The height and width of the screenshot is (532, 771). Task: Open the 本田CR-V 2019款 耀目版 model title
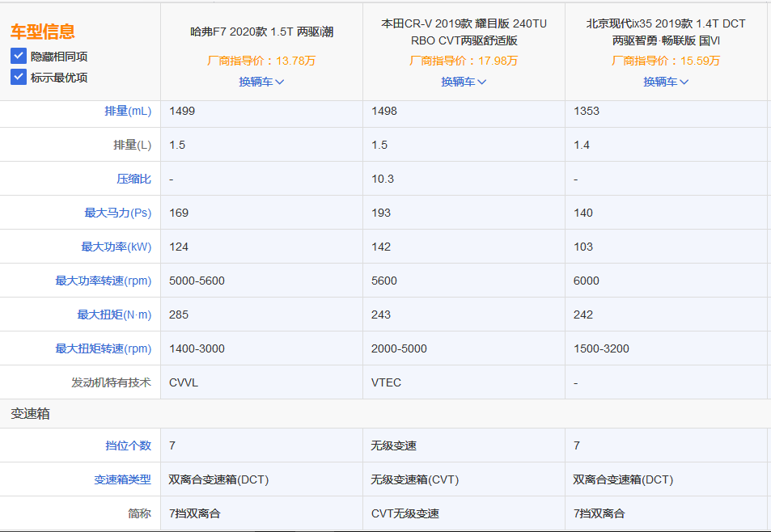[464, 32]
